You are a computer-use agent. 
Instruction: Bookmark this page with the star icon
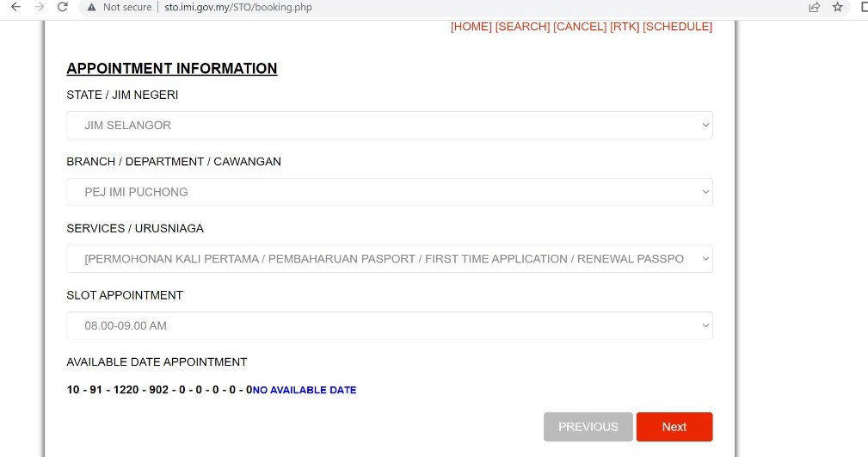point(837,7)
